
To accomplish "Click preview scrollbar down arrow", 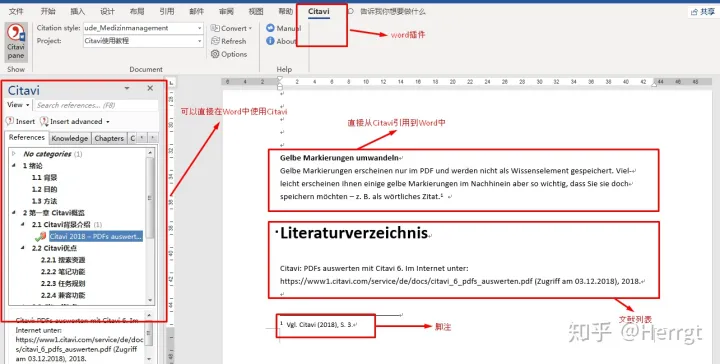I will [x=149, y=358].
